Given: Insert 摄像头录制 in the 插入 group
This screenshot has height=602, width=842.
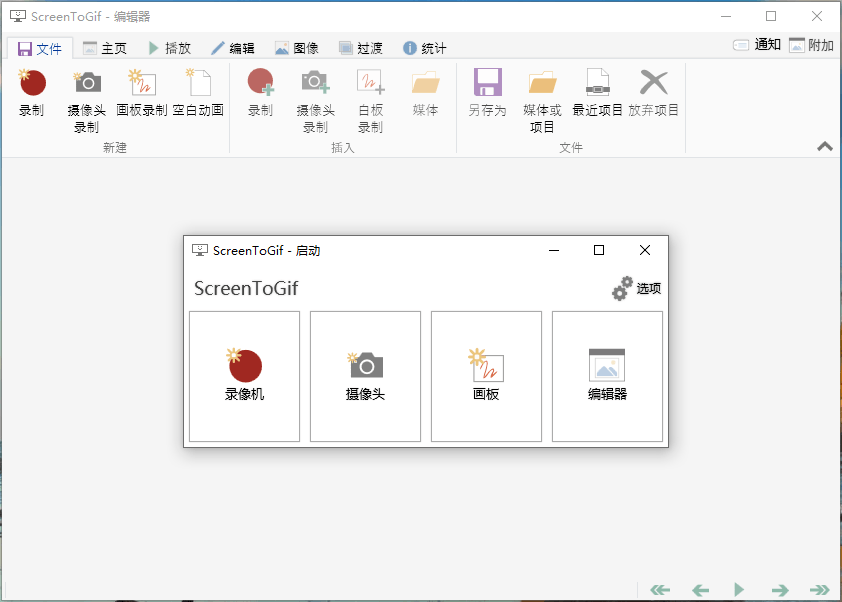Looking at the screenshot, I should (x=315, y=101).
